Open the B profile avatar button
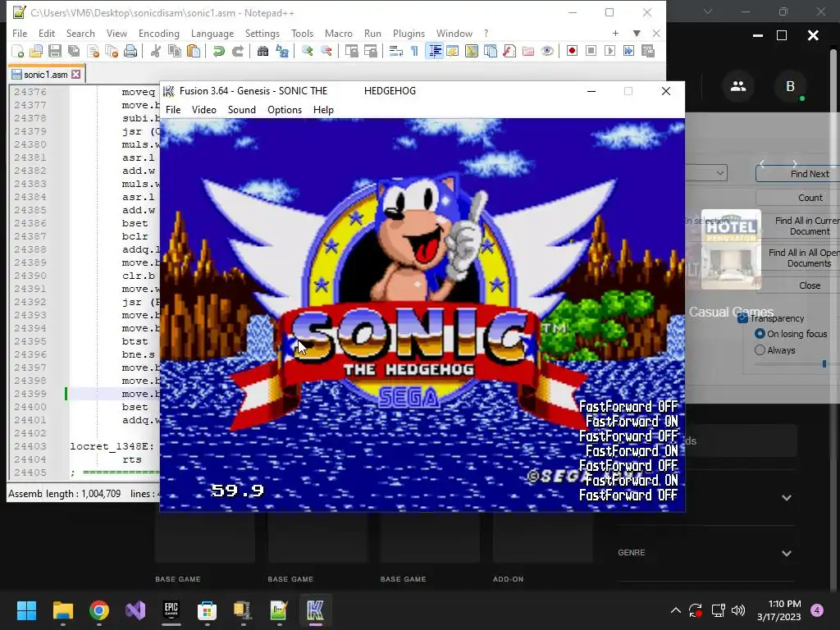840x630 pixels. (790, 85)
